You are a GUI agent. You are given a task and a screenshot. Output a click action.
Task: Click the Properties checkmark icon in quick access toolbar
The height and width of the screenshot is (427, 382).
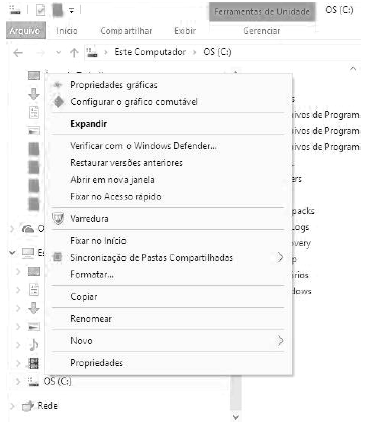click(40, 10)
